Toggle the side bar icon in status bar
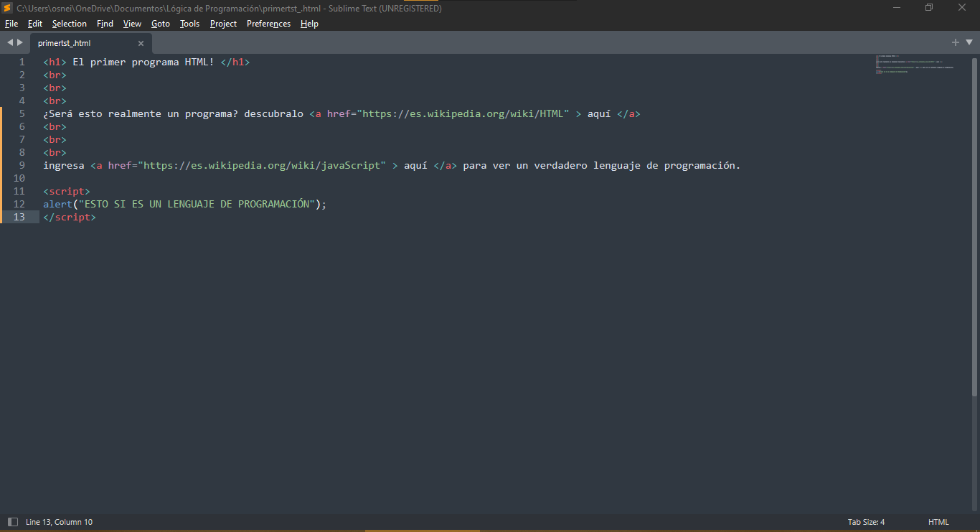 point(12,522)
